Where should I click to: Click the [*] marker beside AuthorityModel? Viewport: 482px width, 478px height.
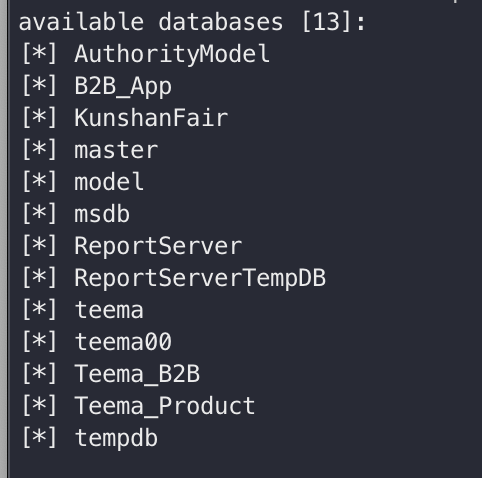pyautogui.click(x=39, y=54)
